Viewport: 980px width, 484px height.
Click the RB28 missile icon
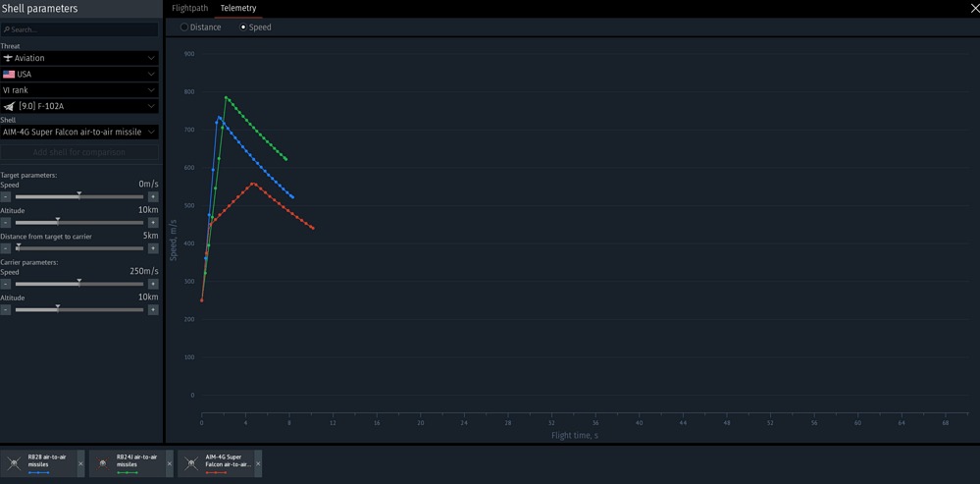pos(14,463)
